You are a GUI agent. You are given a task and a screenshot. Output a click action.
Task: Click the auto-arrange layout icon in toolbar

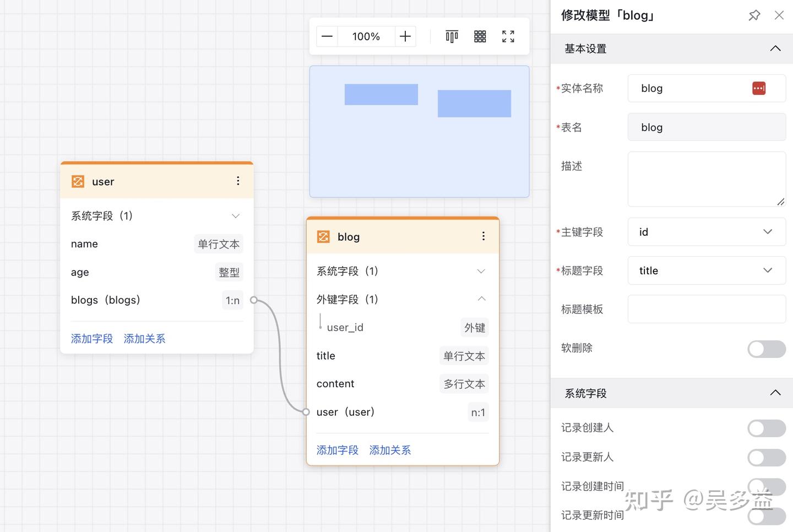pos(452,36)
